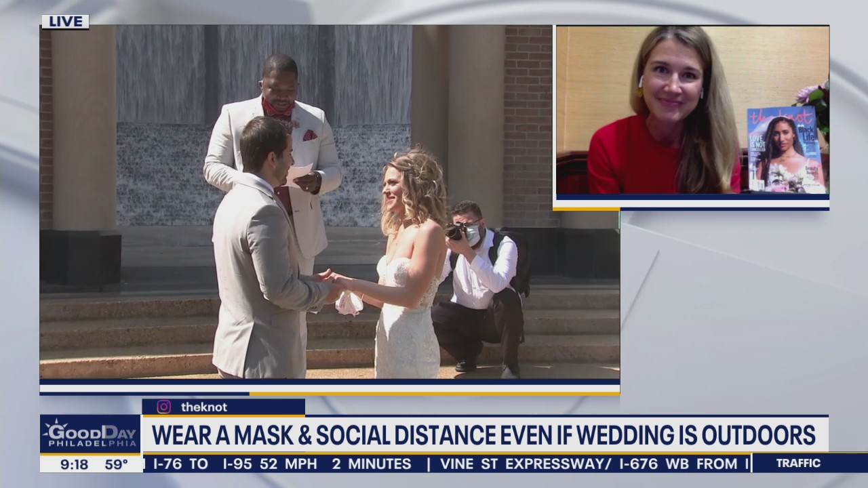Click the white face mask in the bride's hand
Viewport: 868px width, 488px height.
[349, 302]
